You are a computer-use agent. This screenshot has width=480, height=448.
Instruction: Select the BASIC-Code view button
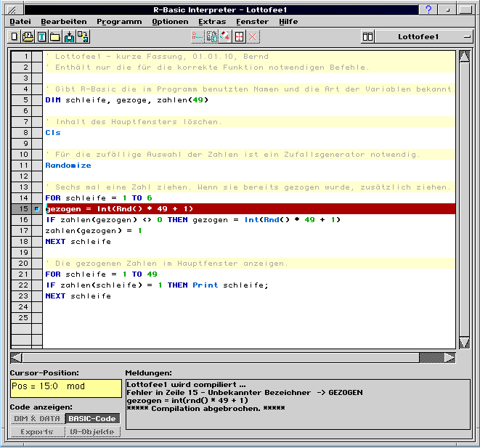click(92, 419)
